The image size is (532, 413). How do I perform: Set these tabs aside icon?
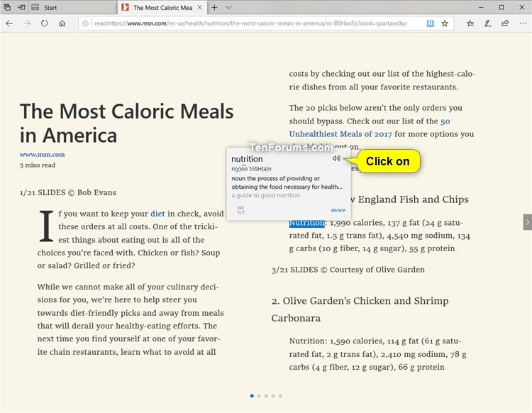21,7
